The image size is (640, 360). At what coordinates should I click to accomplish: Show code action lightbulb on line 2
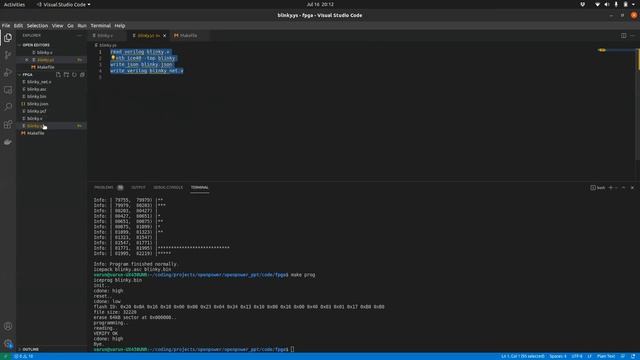coord(113,58)
